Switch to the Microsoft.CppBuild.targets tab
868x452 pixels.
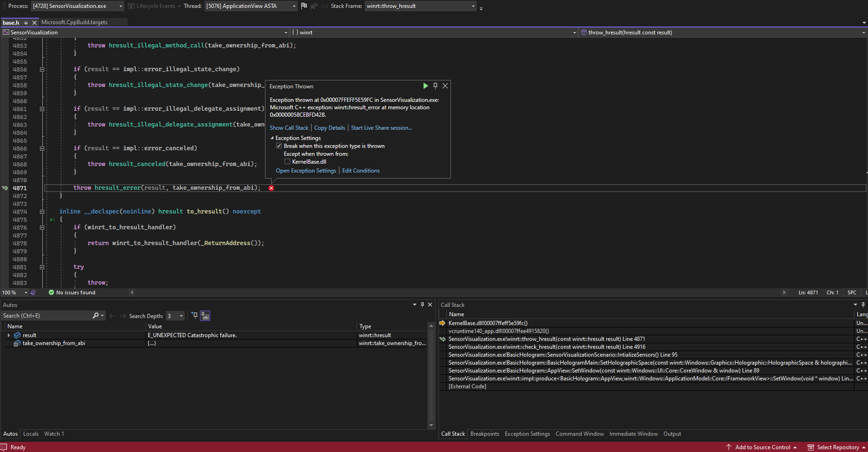74,22
